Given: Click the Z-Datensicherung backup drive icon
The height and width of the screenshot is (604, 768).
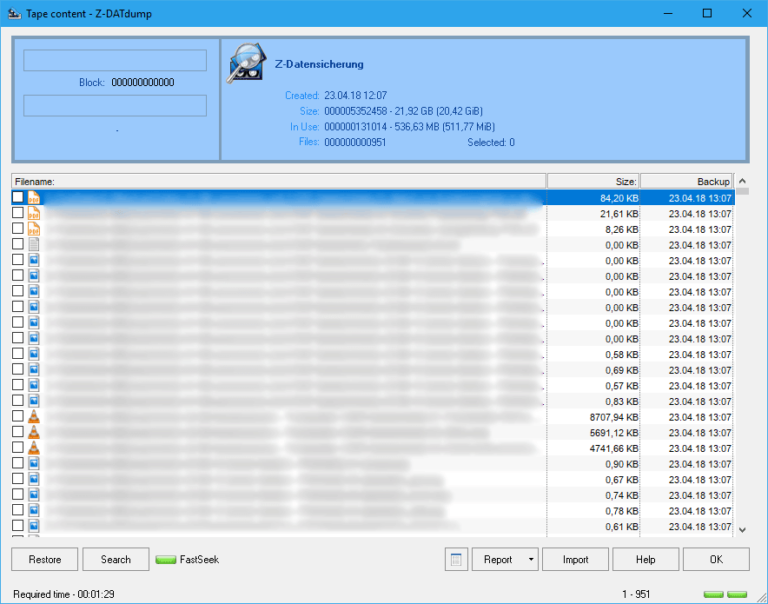Looking at the screenshot, I should pyautogui.click(x=247, y=64).
